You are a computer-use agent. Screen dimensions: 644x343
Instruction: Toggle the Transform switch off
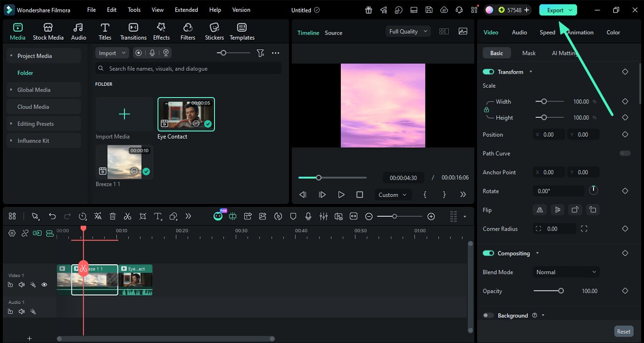pos(488,72)
